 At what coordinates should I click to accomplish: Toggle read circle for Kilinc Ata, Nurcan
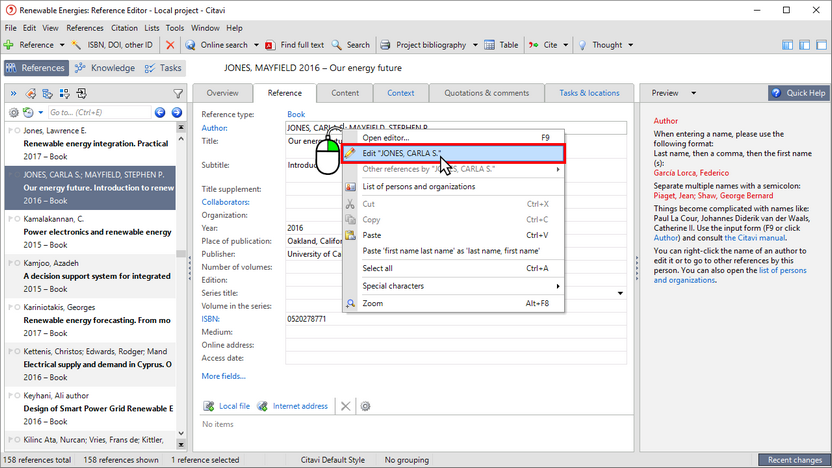(18, 439)
